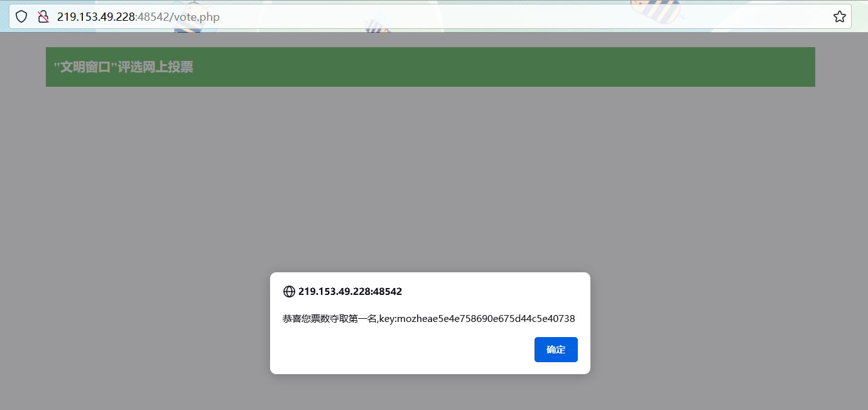
Task: Click the dialog origin text 219.153.49.228:48542
Action: click(350, 291)
